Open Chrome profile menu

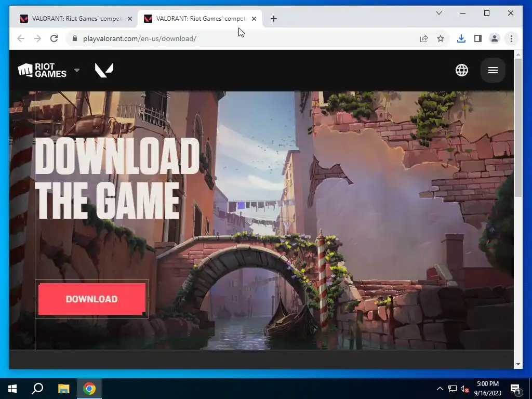pyautogui.click(x=495, y=38)
